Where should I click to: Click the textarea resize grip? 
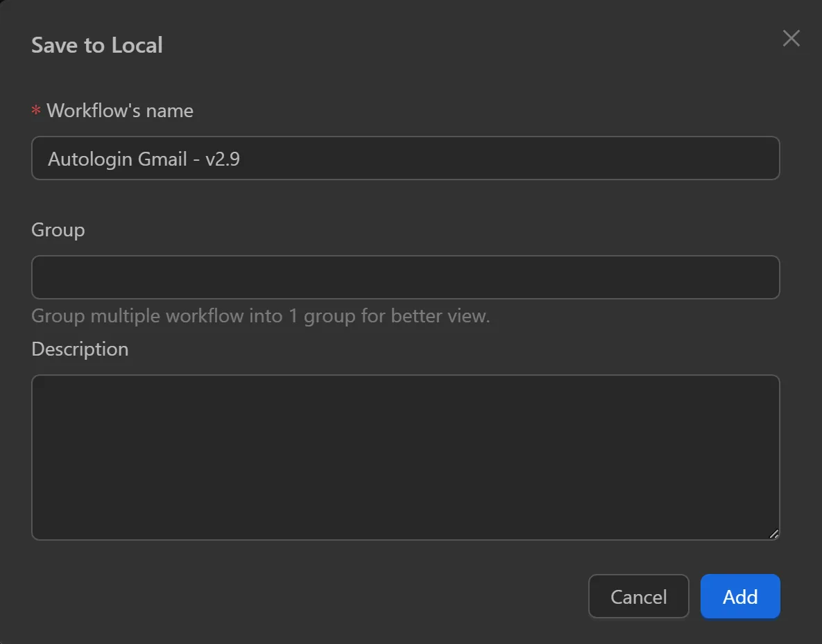click(773, 534)
